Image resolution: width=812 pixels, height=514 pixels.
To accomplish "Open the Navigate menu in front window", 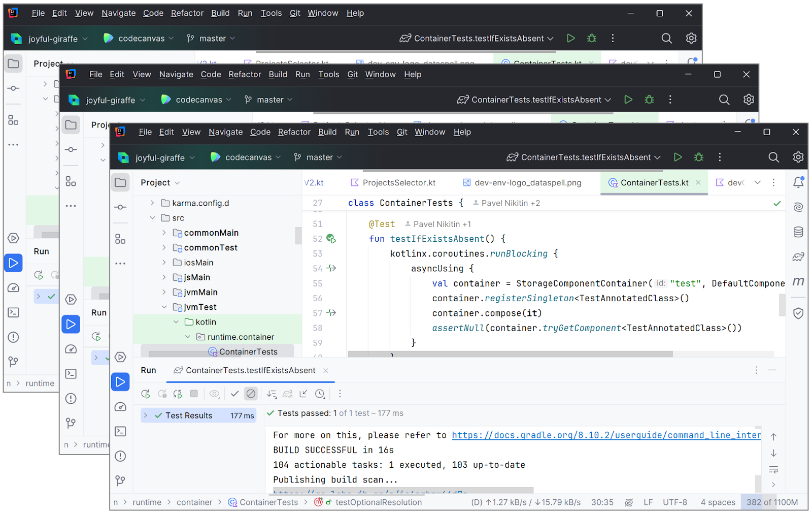I will coord(225,132).
